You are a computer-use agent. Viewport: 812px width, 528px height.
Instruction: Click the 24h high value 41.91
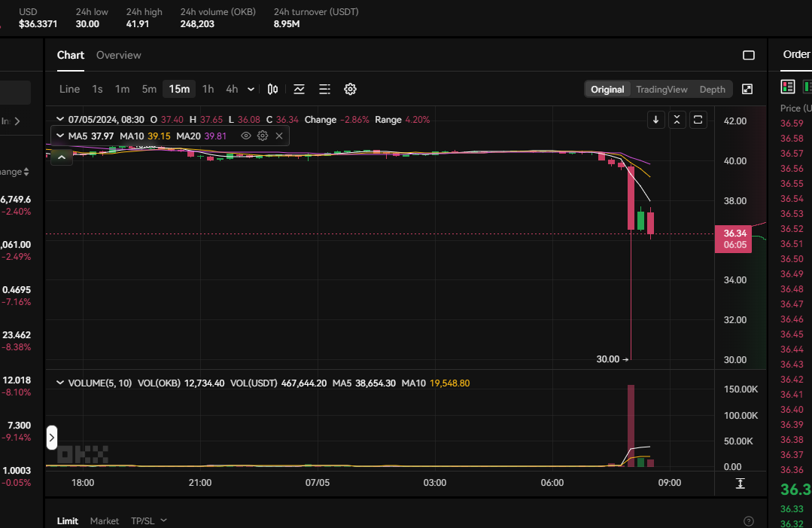click(x=138, y=24)
